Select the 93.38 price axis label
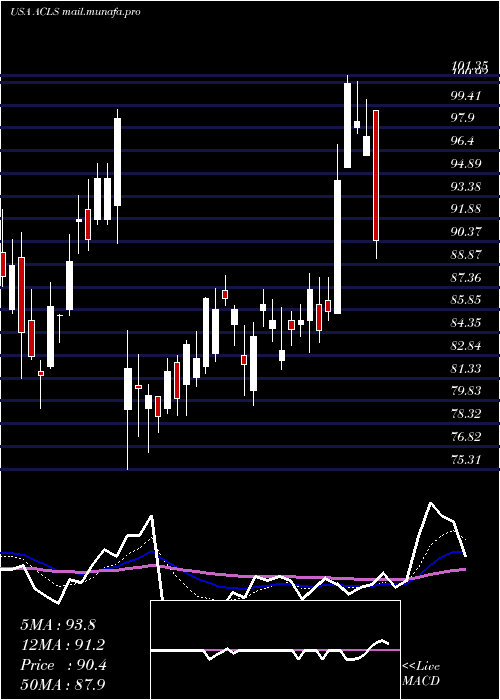 (466, 186)
